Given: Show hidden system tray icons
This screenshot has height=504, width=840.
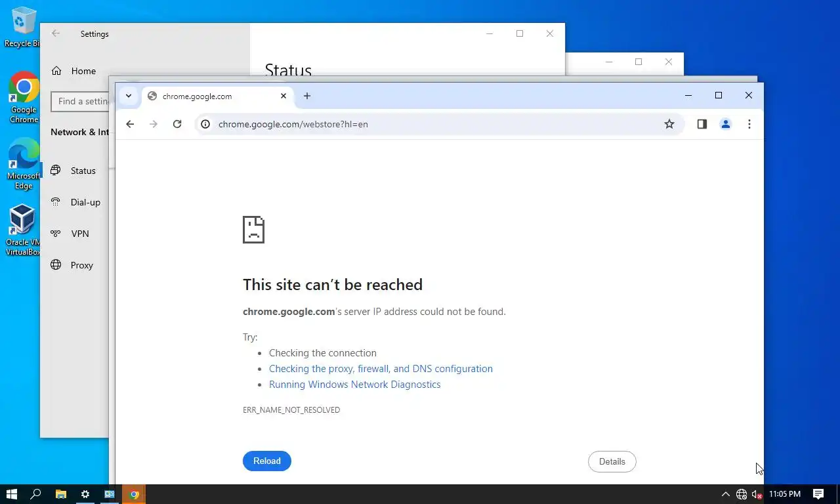Looking at the screenshot, I should click(725, 494).
